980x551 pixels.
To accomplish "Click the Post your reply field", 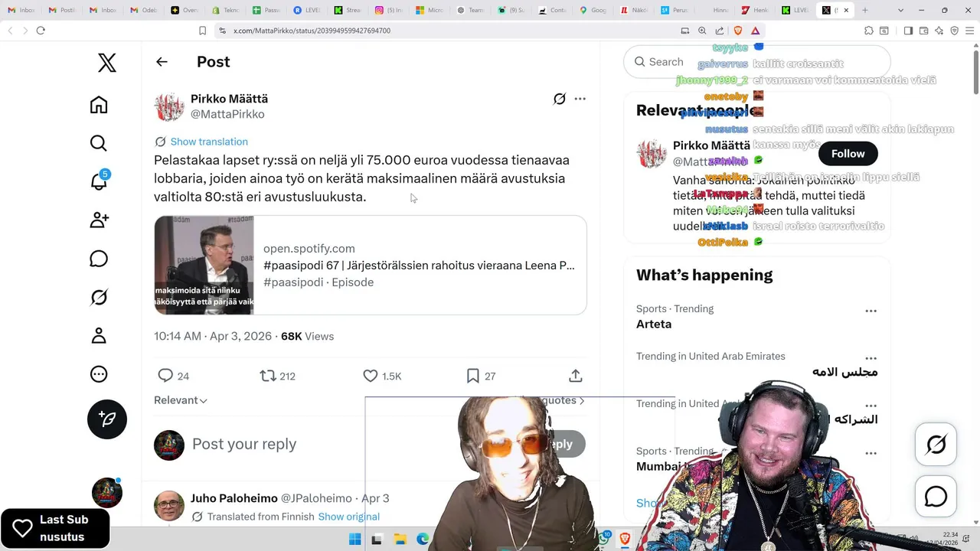I will tap(244, 444).
